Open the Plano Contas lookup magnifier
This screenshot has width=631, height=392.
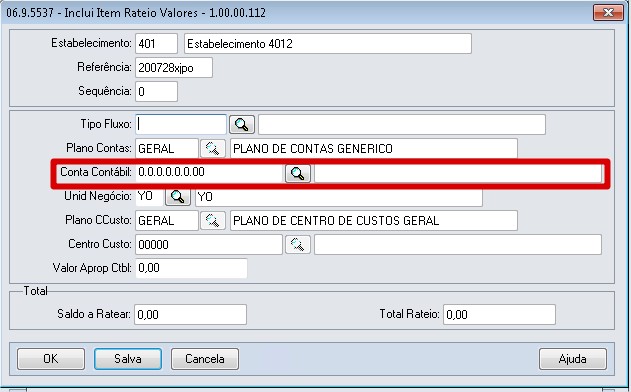click(x=212, y=149)
